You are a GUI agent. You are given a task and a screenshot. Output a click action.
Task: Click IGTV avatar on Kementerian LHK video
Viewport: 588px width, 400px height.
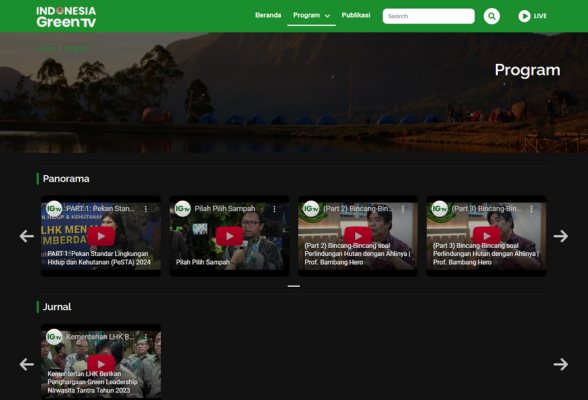pyautogui.click(x=54, y=337)
